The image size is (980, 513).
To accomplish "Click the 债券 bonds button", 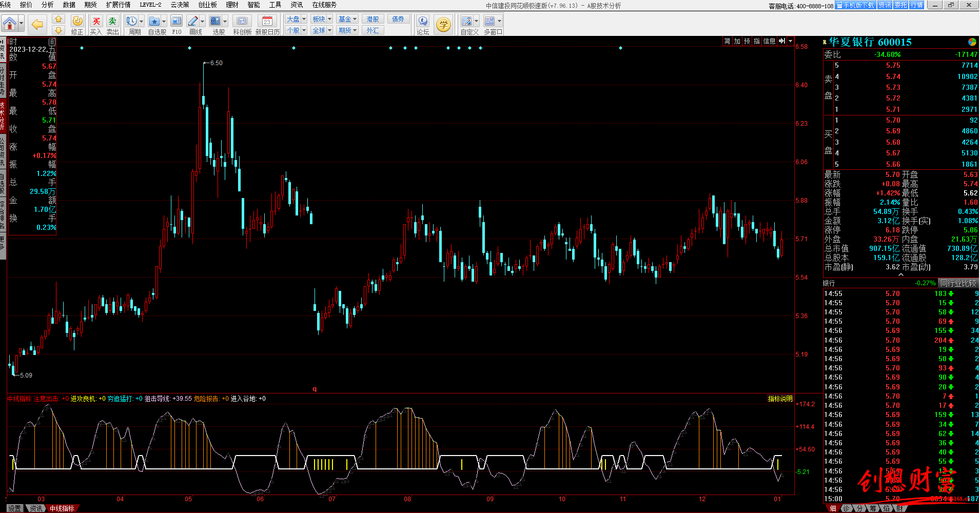I will coord(398,19).
